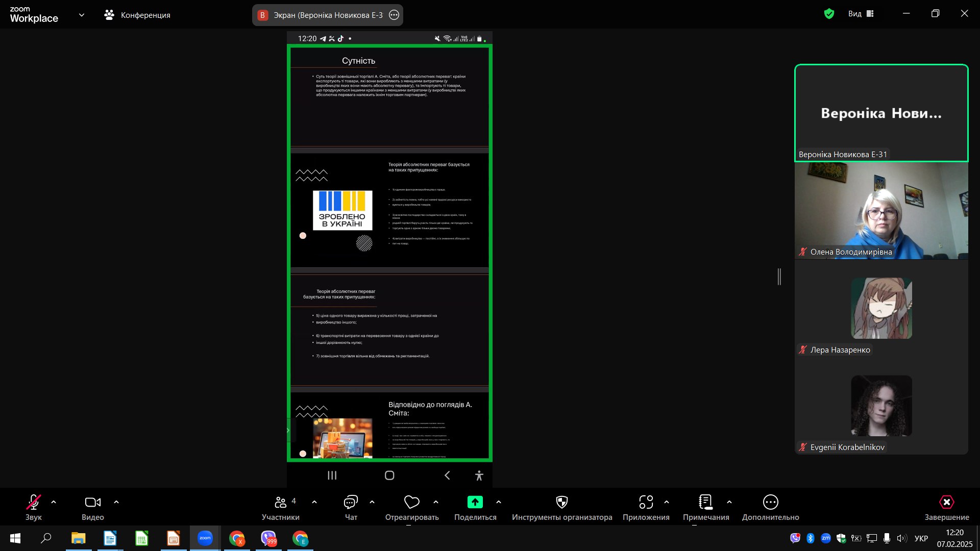Open Host Tools shield icon
980x551 pixels.
[561, 503]
